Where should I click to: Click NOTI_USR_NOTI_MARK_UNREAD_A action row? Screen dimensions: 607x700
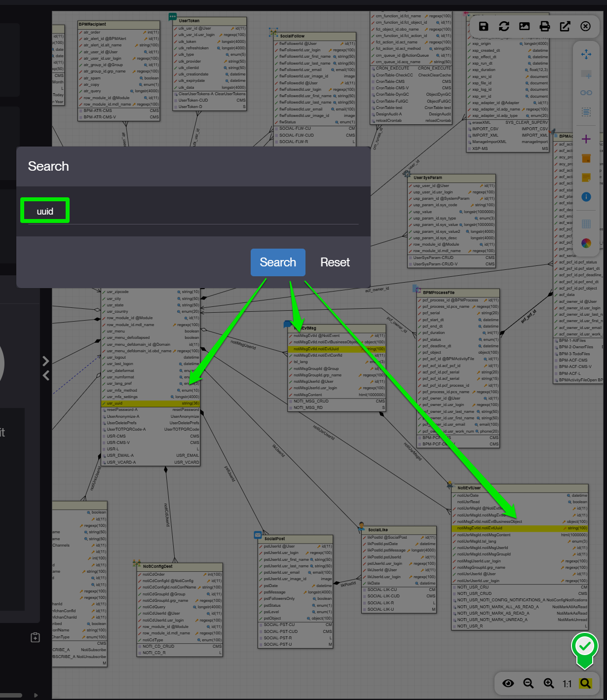(x=520, y=620)
